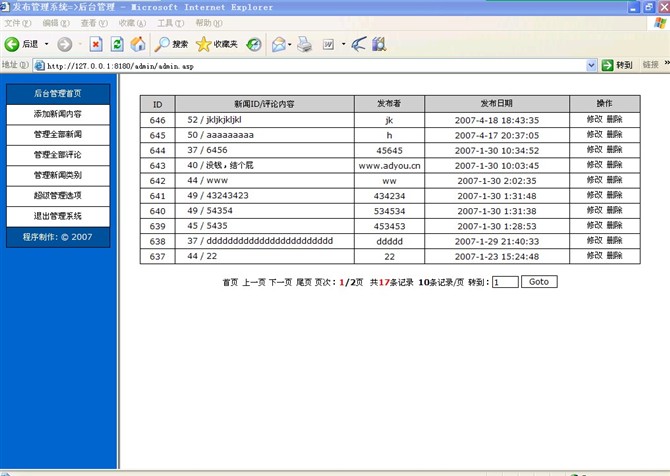Select 管理全部评论 sidebar item
Image resolution: width=670 pixels, height=476 pixels.
click(x=58, y=155)
